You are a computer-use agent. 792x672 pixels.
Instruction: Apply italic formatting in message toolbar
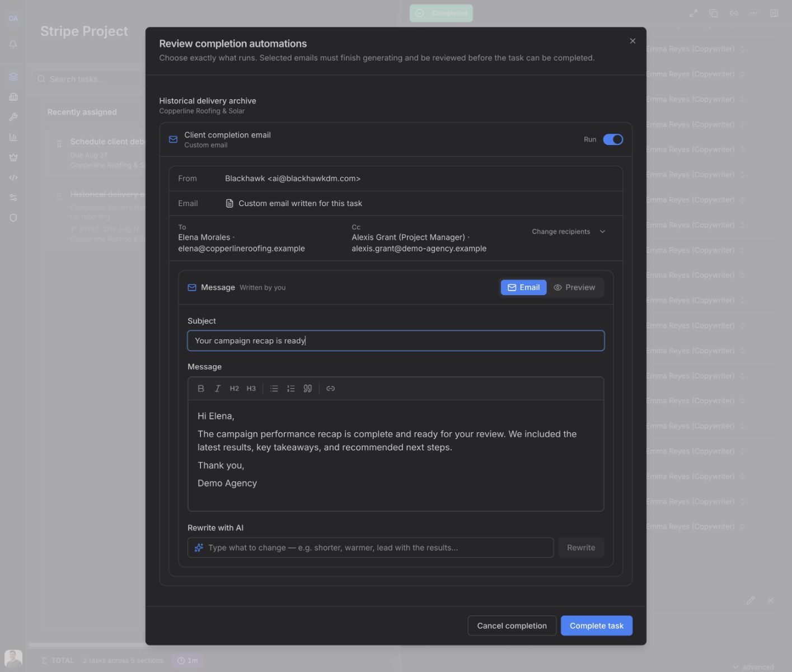tap(218, 389)
